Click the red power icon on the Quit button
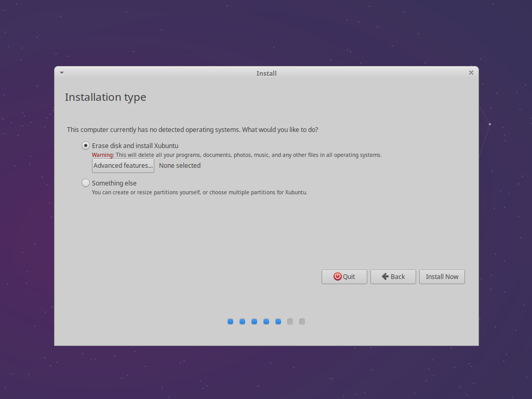The image size is (532, 399). pos(338,276)
